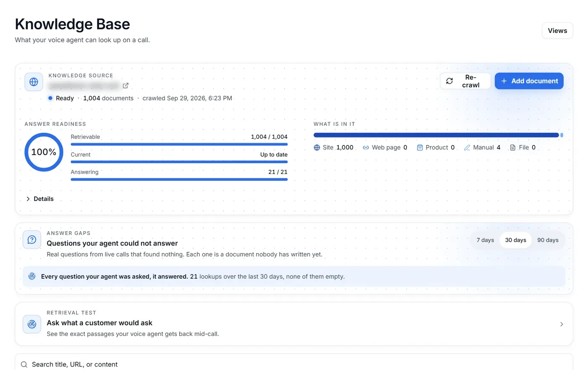Click the Product bag icon
The width and height of the screenshot is (588, 370).
[x=420, y=148]
